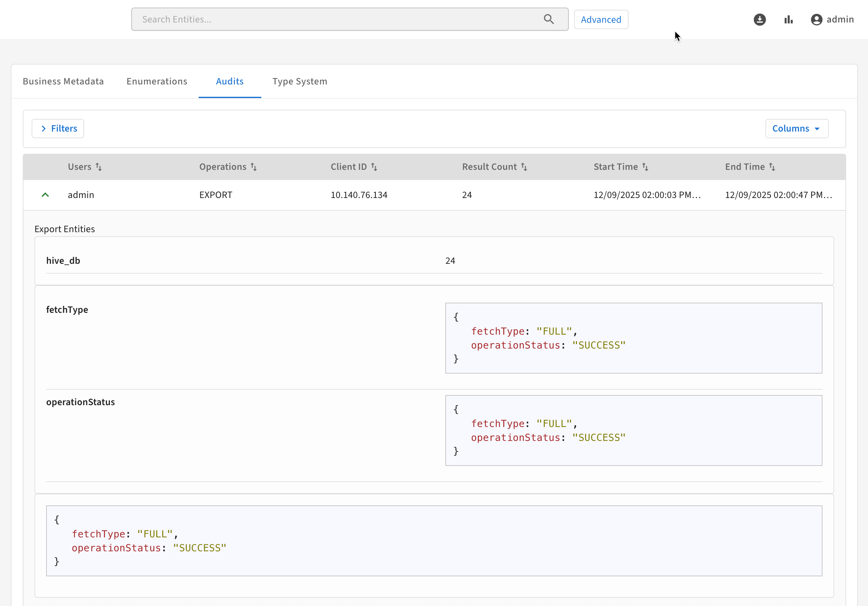The height and width of the screenshot is (606, 868).
Task: Sort by Client ID column arrows
Action: pos(374,167)
